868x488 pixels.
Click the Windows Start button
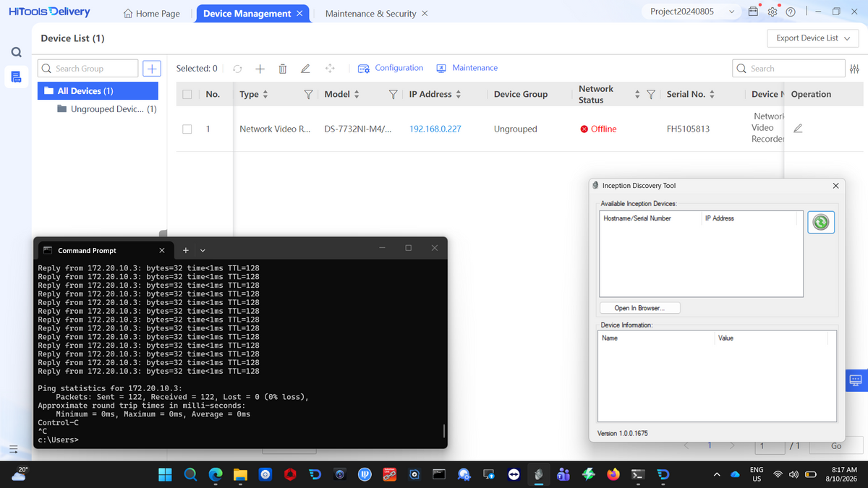coord(166,474)
